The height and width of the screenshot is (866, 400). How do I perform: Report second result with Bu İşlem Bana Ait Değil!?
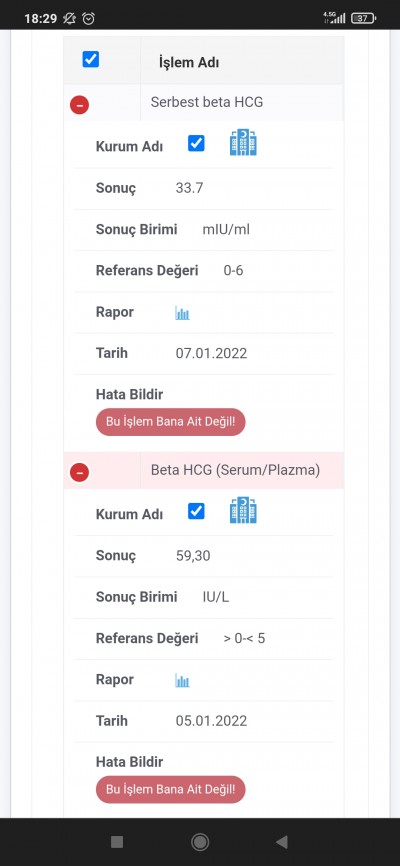pyautogui.click(x=170, y=789)
